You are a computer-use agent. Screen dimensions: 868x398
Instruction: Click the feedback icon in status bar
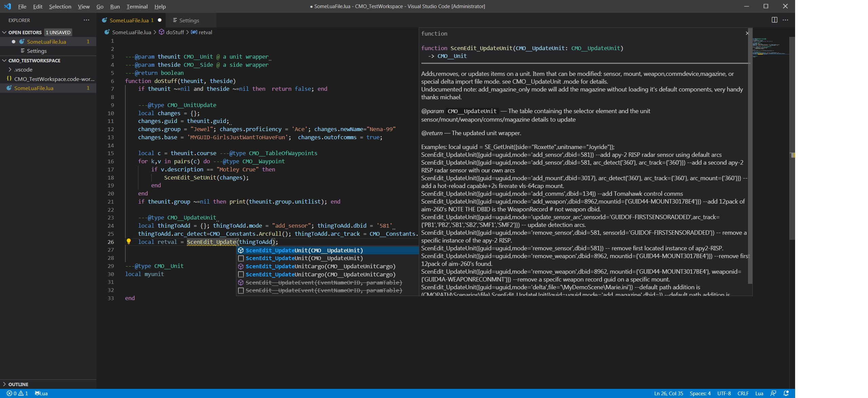click(773, 393)
